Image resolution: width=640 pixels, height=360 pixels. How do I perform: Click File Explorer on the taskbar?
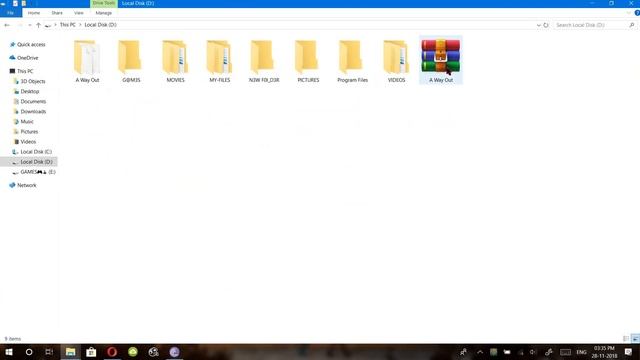coord(71,352)
